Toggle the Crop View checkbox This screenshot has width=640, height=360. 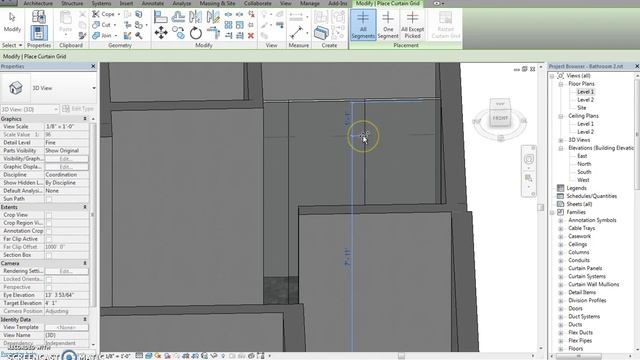point(49,215)
